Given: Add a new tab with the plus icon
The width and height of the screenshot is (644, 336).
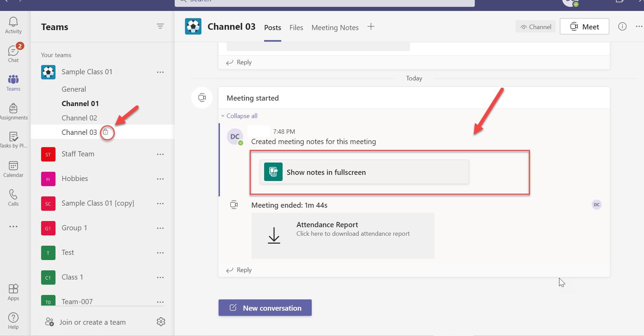Looking at the screenshot, I should click(x=371, y=27).
